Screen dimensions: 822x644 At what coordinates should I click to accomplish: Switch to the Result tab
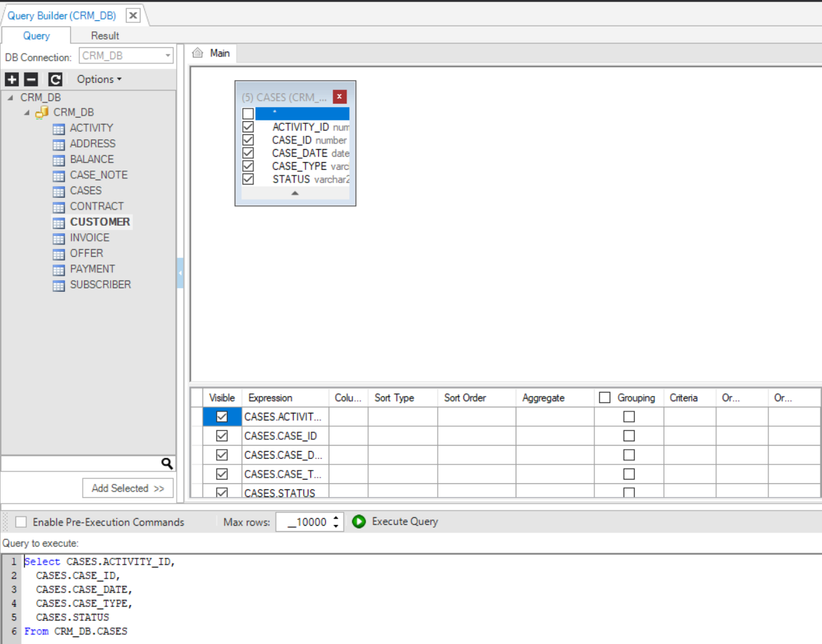point(105,36)
